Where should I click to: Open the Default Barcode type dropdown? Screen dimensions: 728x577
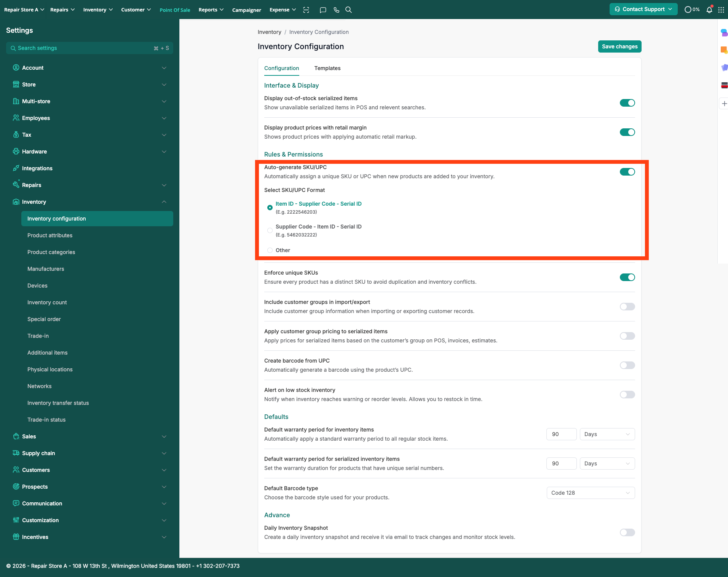click(591, 493)
